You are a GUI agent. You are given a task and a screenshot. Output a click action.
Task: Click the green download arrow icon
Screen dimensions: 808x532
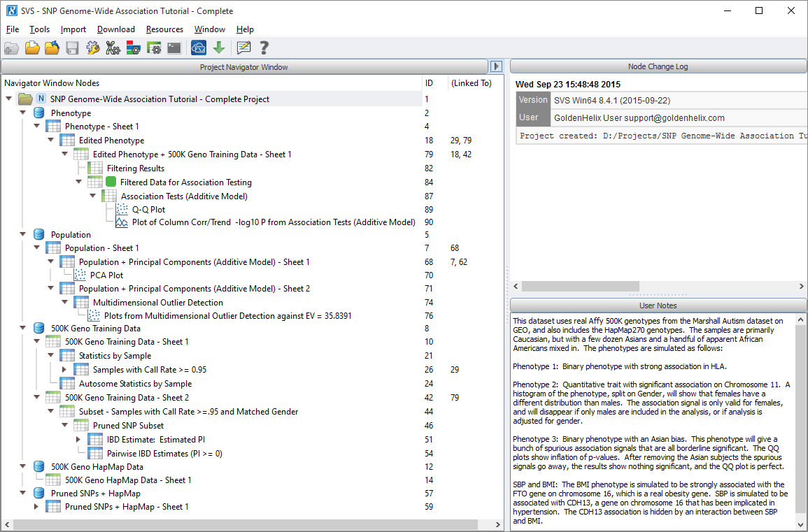click(x=219, y=48)
